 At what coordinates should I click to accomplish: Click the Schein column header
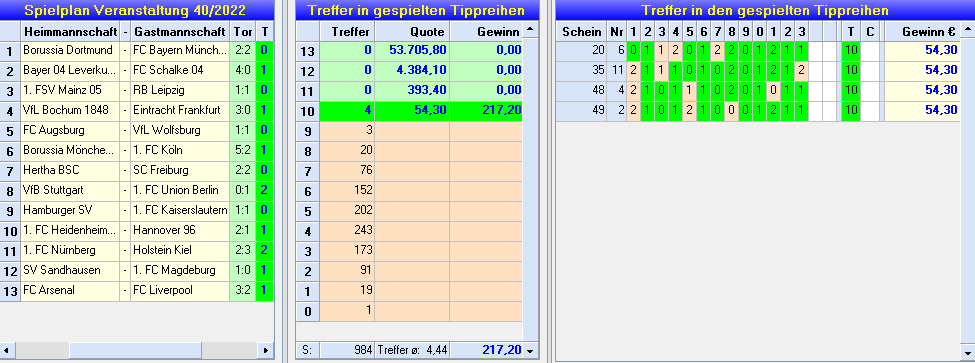(x=581, y=31)
